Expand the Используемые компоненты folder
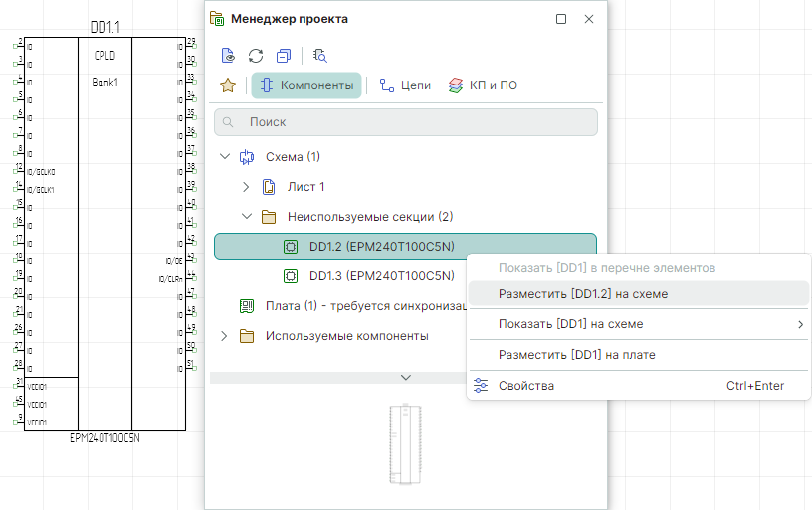 coord(225,336)
